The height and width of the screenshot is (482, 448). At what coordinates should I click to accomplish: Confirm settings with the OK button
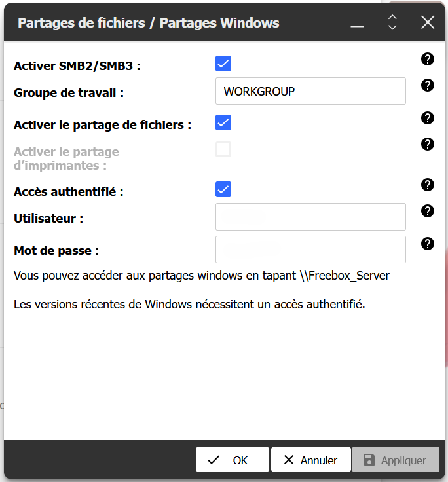click(x=232, y=460)
